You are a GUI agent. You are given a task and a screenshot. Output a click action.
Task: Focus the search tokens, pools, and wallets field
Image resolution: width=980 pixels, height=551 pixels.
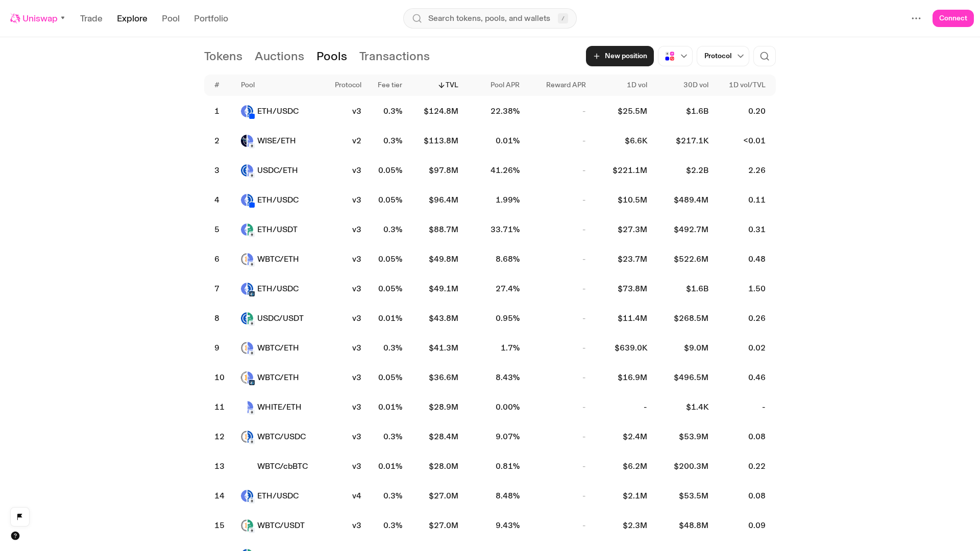pyautogui.click(x=490, y=18)
